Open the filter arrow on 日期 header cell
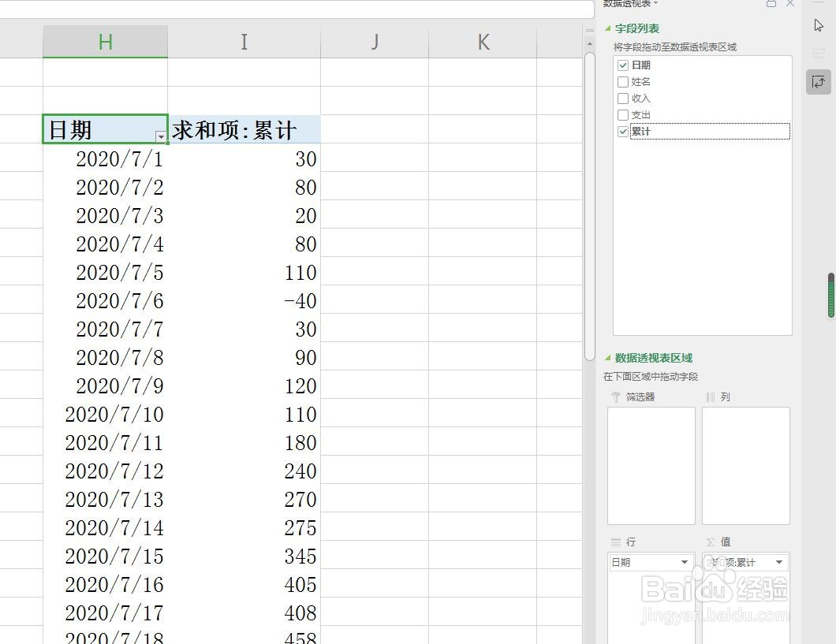The width and height of the screenshot is (836, 644). 161,137
